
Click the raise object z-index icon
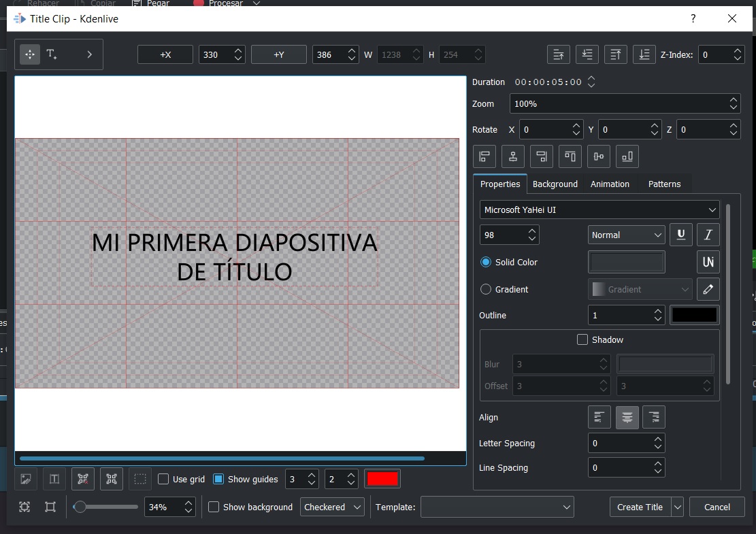[559, 54]
